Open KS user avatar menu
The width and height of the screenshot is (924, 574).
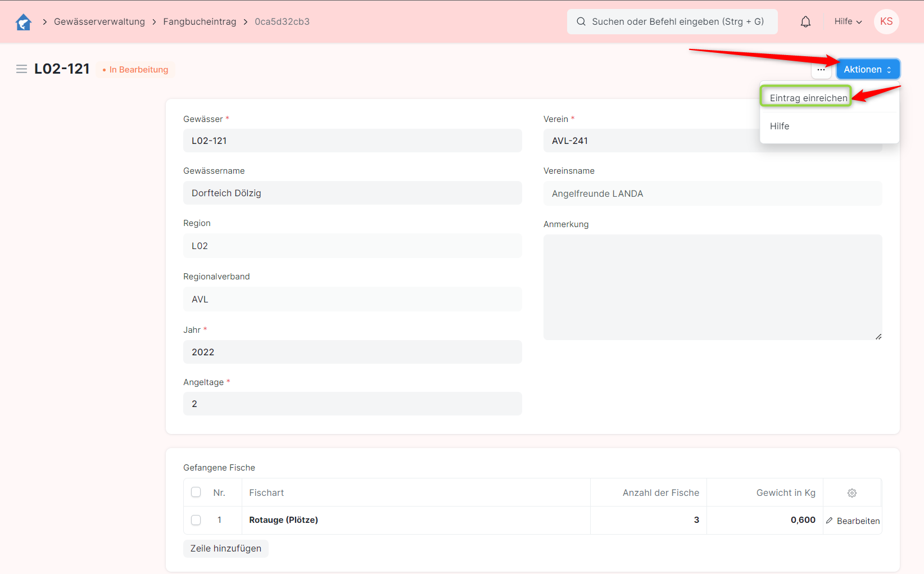point(886,21)
